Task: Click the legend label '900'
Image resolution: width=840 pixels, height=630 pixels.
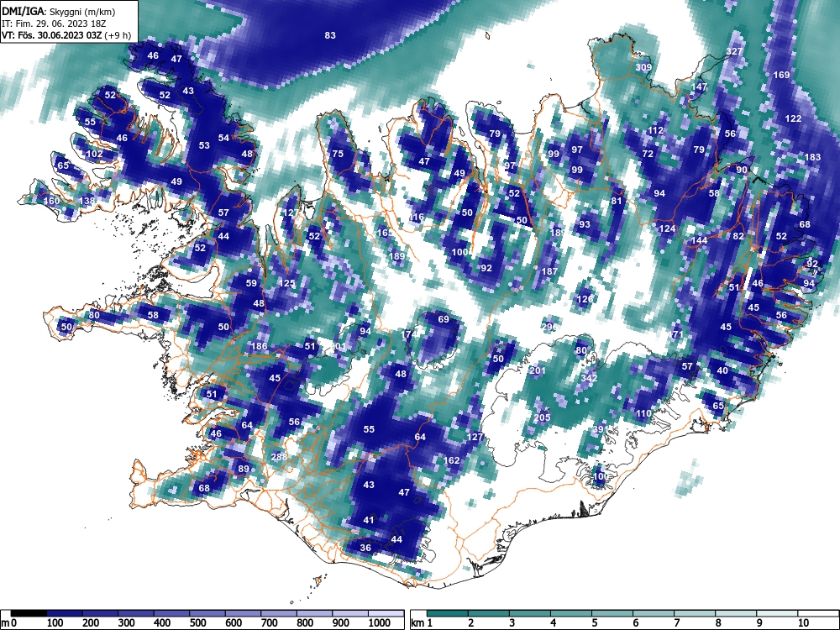Action: coord(341,623)
